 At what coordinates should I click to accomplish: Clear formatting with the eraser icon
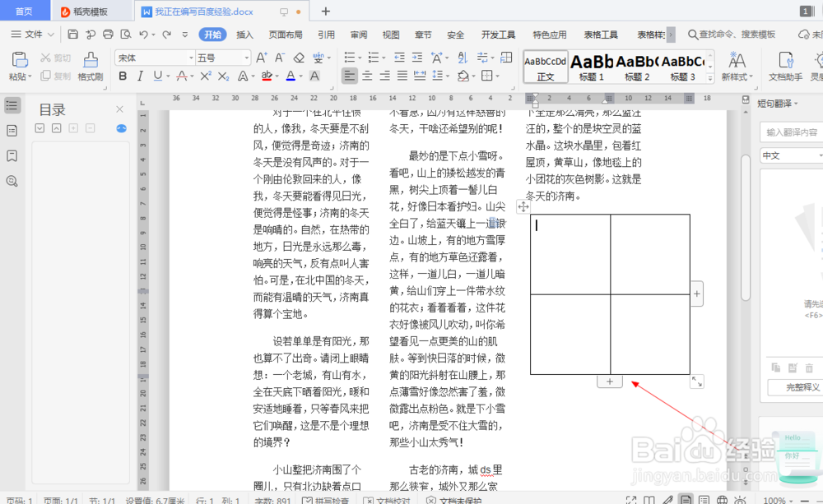click(x=299, y=58)
